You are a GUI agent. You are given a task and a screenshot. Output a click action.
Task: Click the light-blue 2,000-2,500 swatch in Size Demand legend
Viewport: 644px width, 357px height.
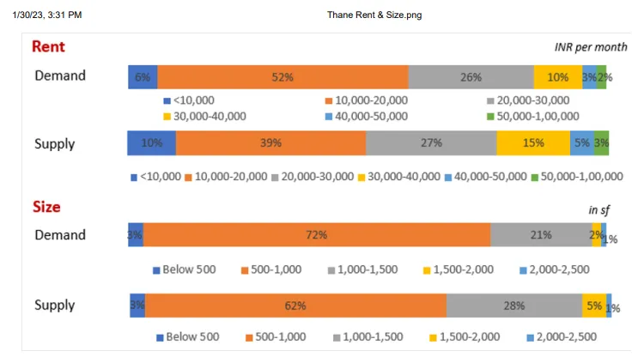(524, 270)
